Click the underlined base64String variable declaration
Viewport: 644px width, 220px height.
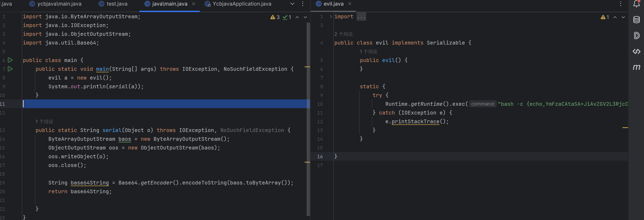[x=90, y=183]
